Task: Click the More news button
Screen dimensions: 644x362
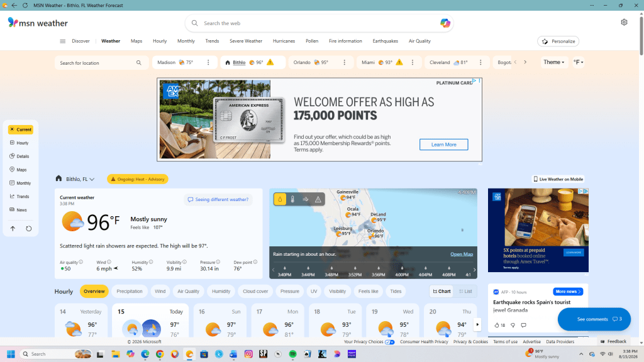Action: click(x=568, y=292)
